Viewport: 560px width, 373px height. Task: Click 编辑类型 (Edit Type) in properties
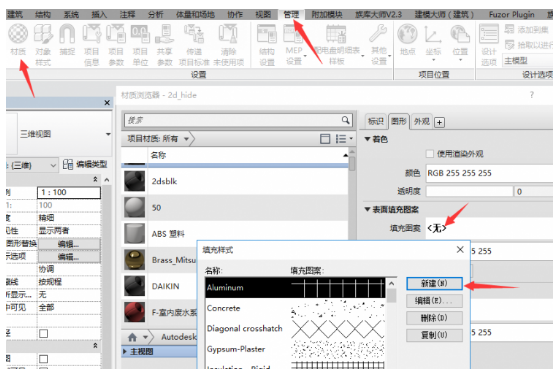tap(85, 164)
